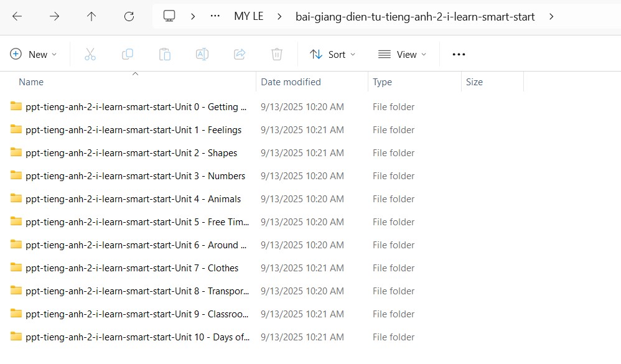The width and height of the screenshot is (621, 364).
Task: Click the Copy icon in toolbar
Action: (x=128, y=54)
